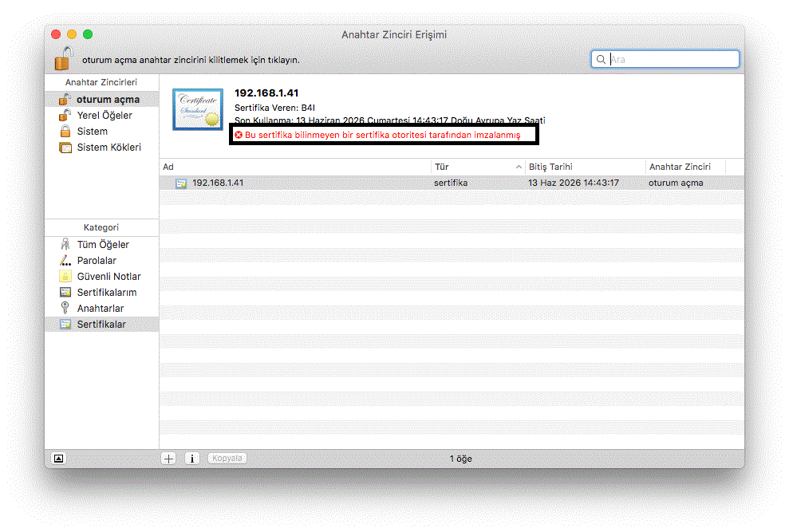Click the Yerel Öğeler padlock icon
The width and height of the screenshot is (789, 532).
click(65, 116)
